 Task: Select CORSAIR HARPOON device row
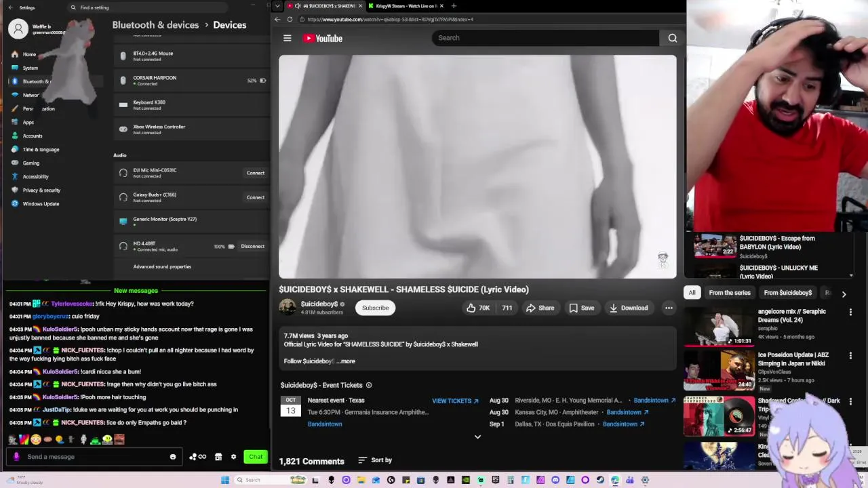tap(191, 81)
